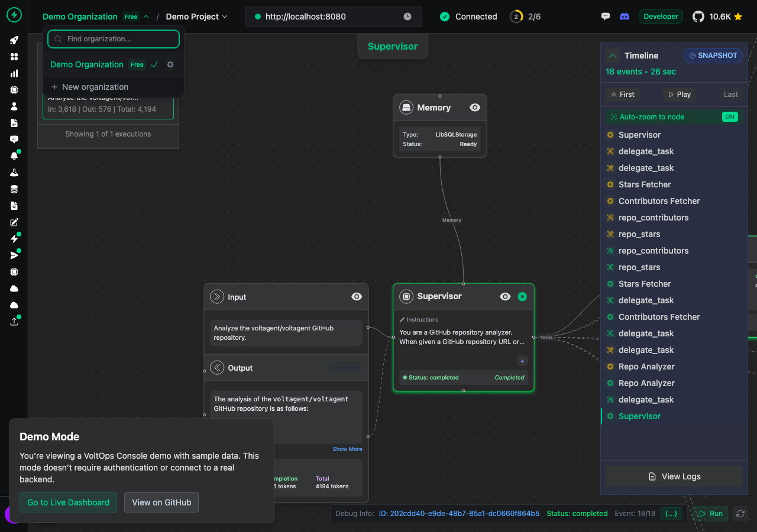Click the Supervisor node agent icon

coord(406,296)
